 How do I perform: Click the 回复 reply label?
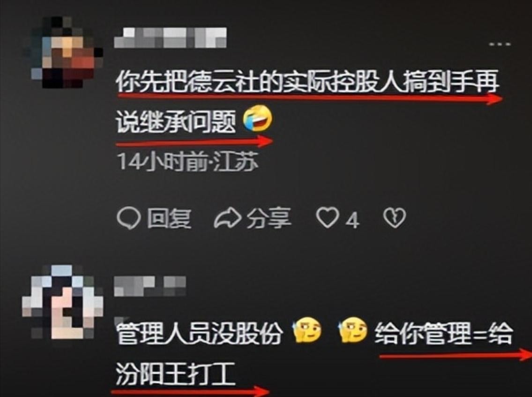(x=169, y=218)
